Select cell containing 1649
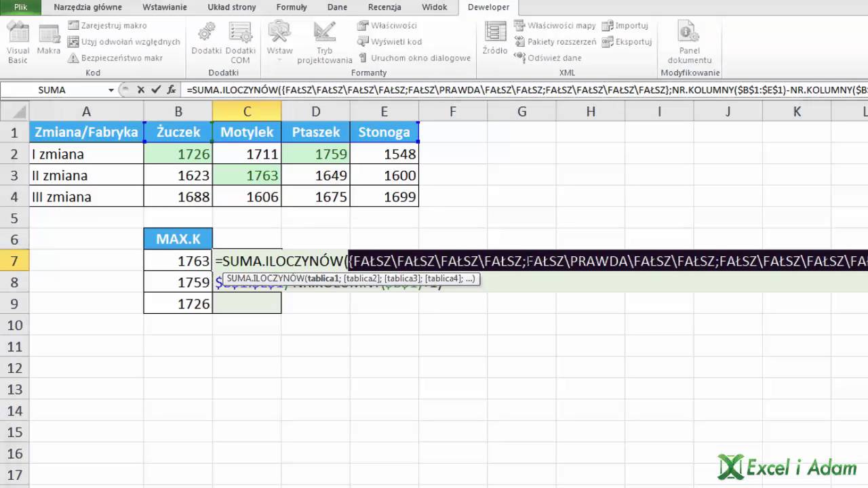 (316, 176)
